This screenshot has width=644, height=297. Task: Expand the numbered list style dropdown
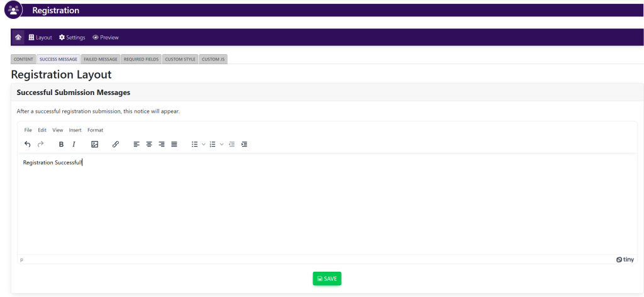pos(222,144)
